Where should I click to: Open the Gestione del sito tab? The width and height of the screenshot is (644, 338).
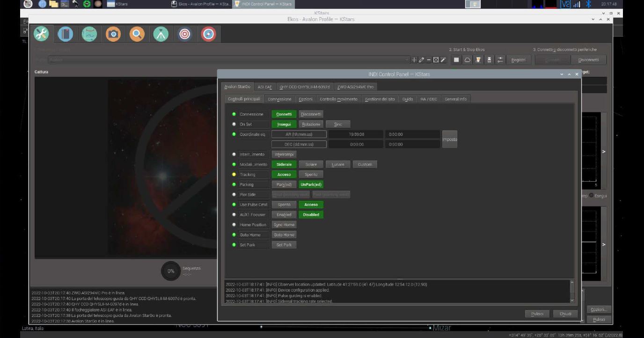pyautogui.click(x=380, y=99)
